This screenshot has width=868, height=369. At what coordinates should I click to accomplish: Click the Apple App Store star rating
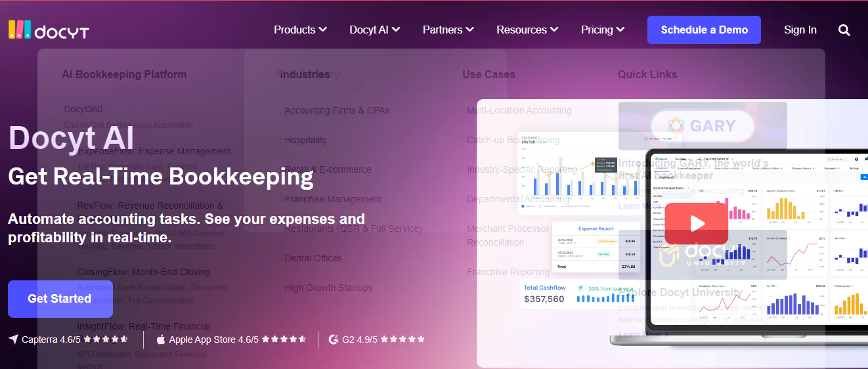pos(284,339)
